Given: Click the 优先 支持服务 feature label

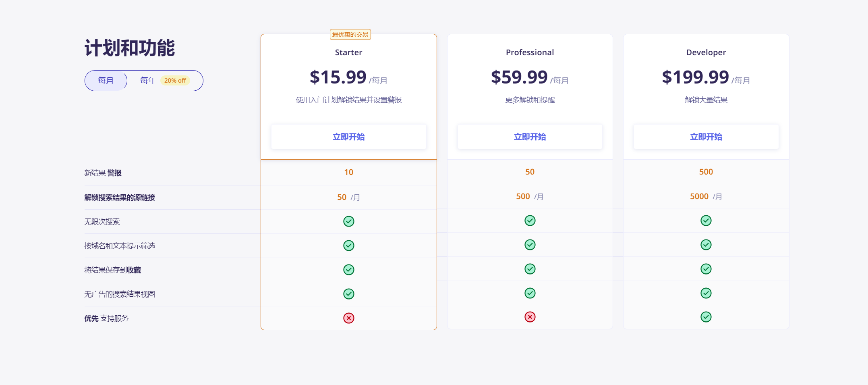Looking at the screenshot, I should coord(106,318).
